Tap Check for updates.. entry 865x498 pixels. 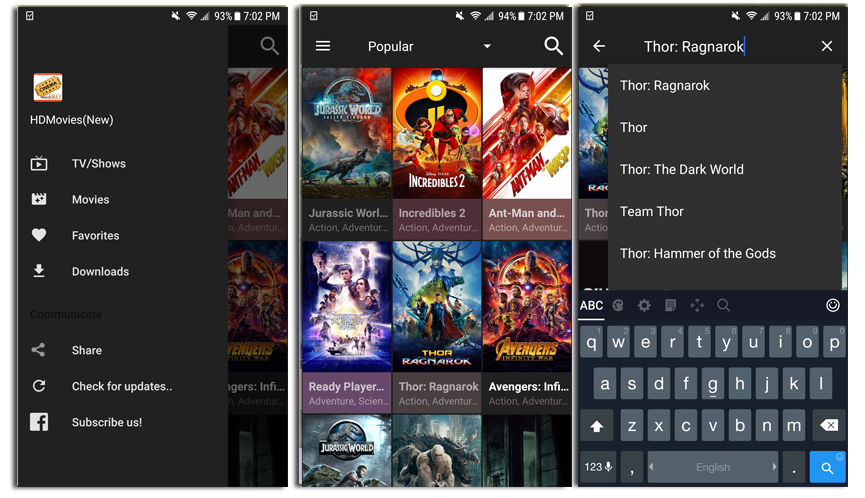[x=124, y=386]
